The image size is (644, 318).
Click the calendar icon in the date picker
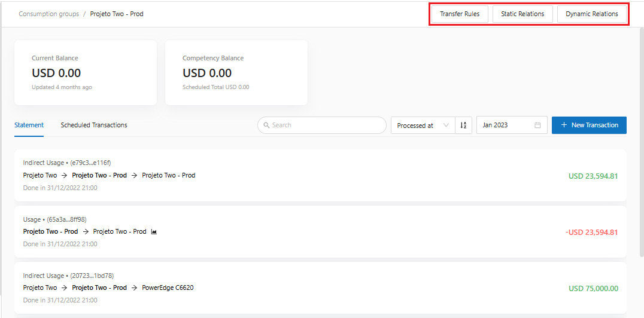point(537,126)
